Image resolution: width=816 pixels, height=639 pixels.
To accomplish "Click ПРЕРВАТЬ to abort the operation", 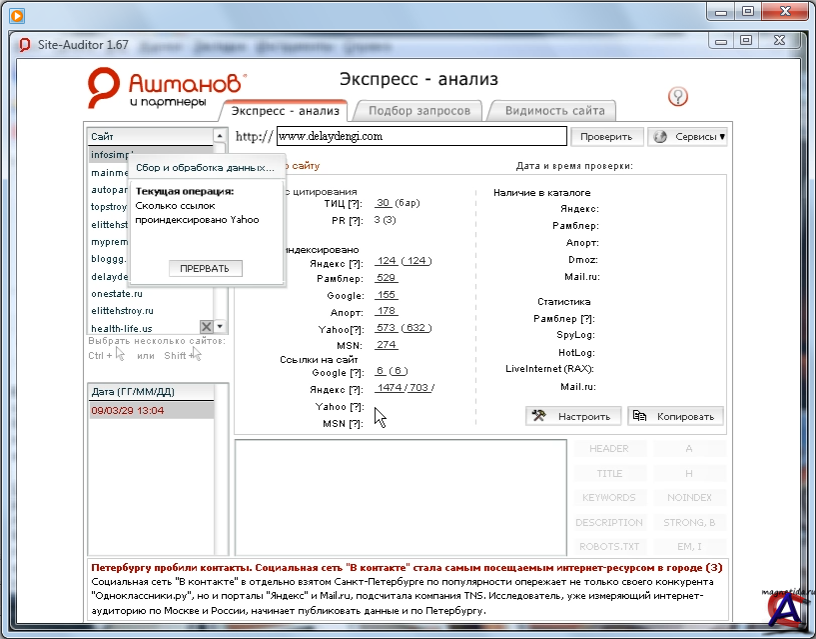I will pos(205,268).
